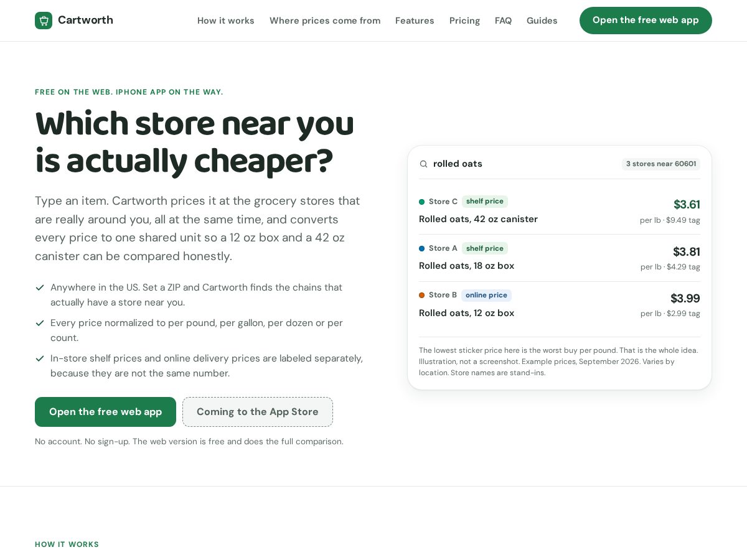Click the Store C 'shelf price' tag

tap(485, 202)
